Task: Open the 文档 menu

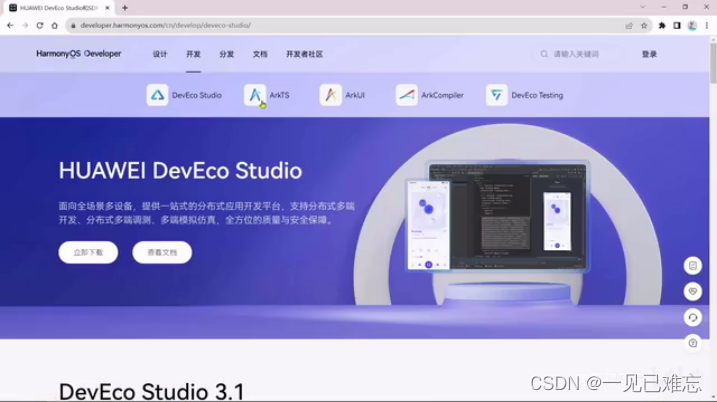Action: pyautogui.click(x=260, y=54)
